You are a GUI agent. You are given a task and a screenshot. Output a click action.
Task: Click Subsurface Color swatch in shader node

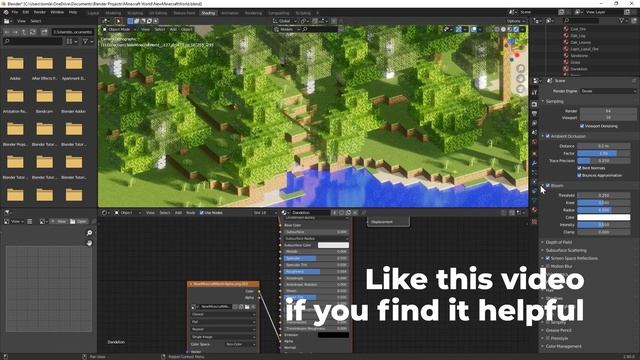pyautogui.click(x=333, y=245)
